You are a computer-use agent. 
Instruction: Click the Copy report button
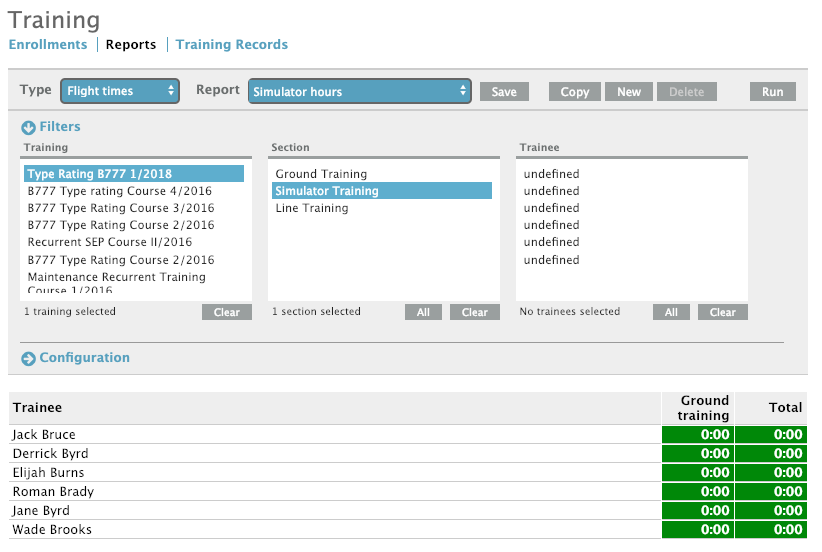click(x=575, y=92)
